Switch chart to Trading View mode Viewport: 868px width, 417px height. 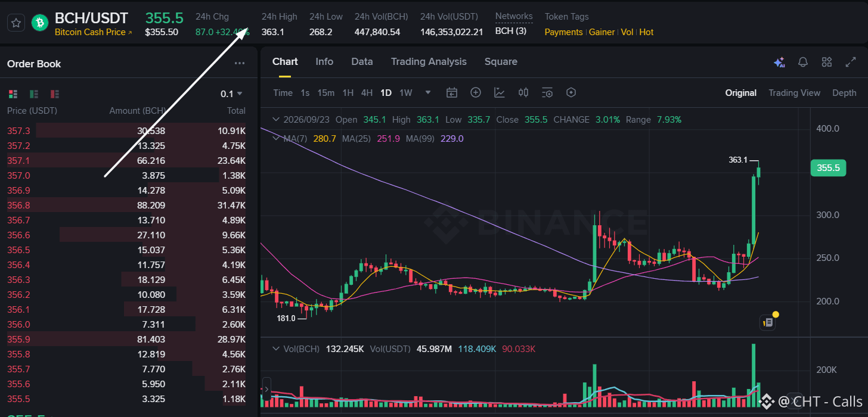(x=794, y=93)
